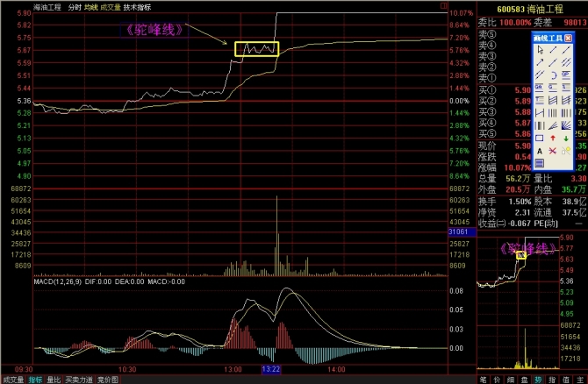Click the stock title 600583 海油工程
The height and width of the screenshot is (384, 588).
[x=530, y=10]
